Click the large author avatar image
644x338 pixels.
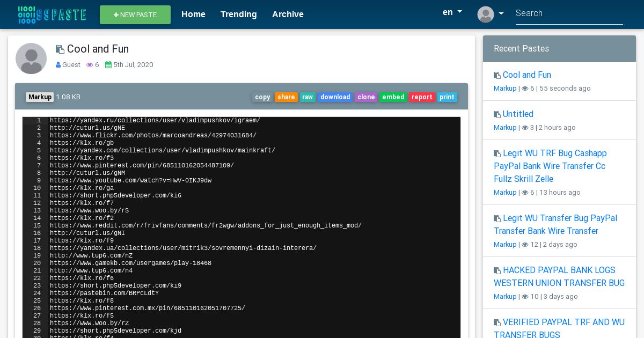click(x=31, y=58)
